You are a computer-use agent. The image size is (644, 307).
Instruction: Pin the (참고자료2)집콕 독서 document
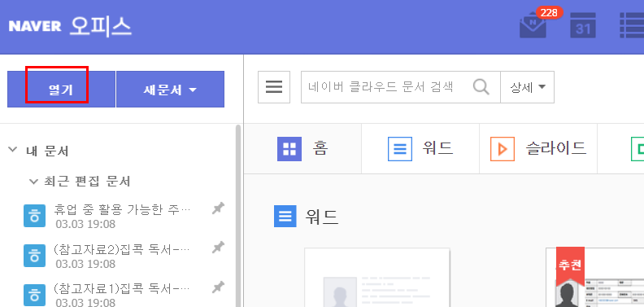coord(218,248)
